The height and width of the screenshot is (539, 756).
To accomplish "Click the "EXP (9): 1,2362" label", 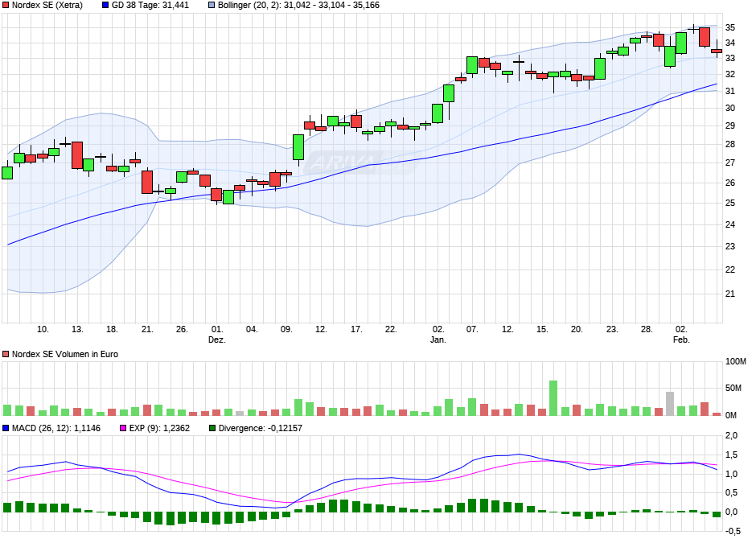I will click(159, 428).
